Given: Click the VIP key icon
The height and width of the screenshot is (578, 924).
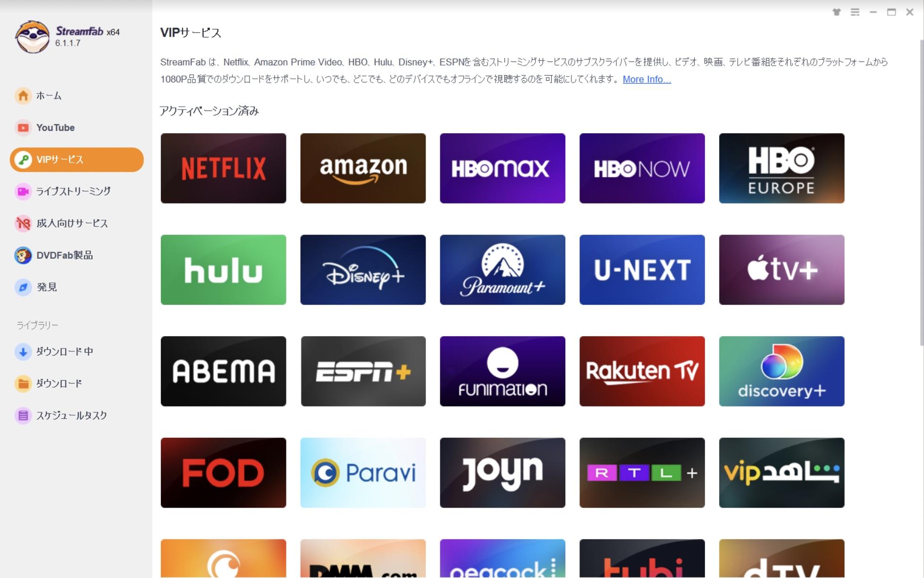Looking at the screenshot, I should [23, 160].
